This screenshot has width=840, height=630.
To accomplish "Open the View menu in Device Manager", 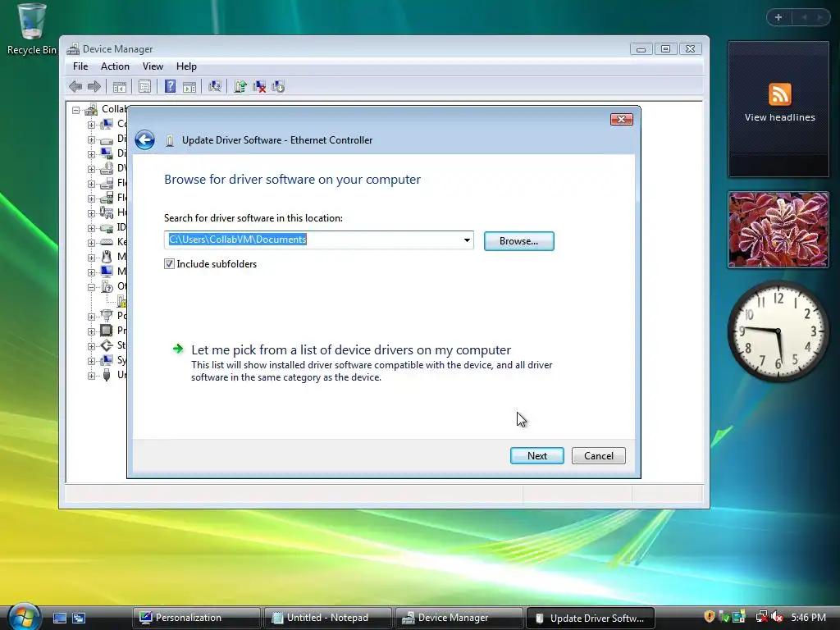I will [153, 66].
